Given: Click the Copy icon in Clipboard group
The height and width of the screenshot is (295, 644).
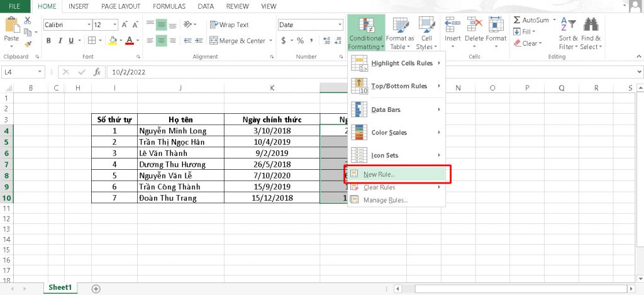Looking at the screenshot, I should 28,32.
